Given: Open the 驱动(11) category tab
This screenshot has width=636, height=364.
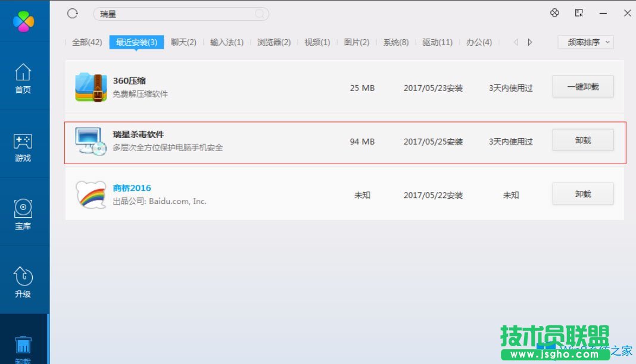Looking at the screenshot, I should 437,42.
